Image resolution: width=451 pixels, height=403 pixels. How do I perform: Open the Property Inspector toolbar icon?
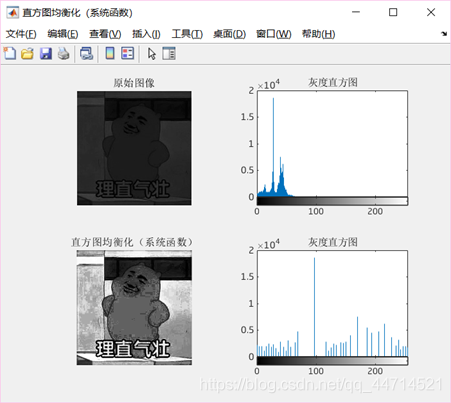click(169, 53)
